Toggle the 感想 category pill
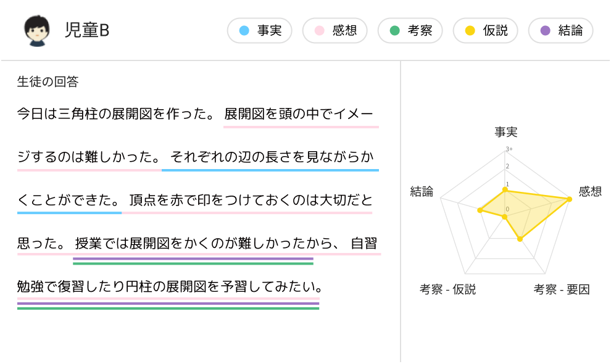This screenshot has height=364, width=611. point(335,30)
